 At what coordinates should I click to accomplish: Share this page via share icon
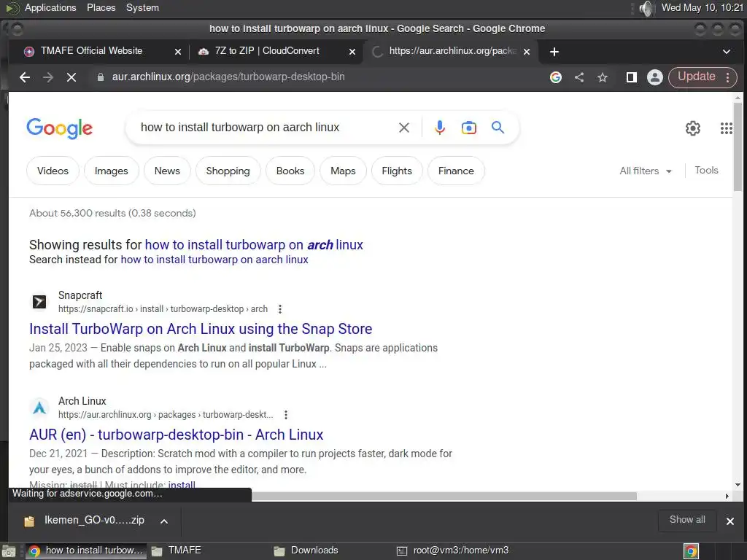(x=579, y=77)
